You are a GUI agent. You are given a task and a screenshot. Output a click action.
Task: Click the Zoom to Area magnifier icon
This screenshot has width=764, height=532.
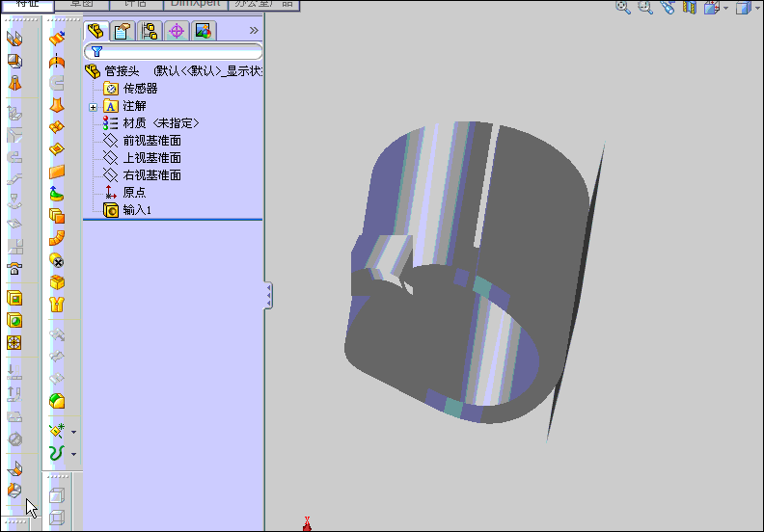[x=645, y=7]
